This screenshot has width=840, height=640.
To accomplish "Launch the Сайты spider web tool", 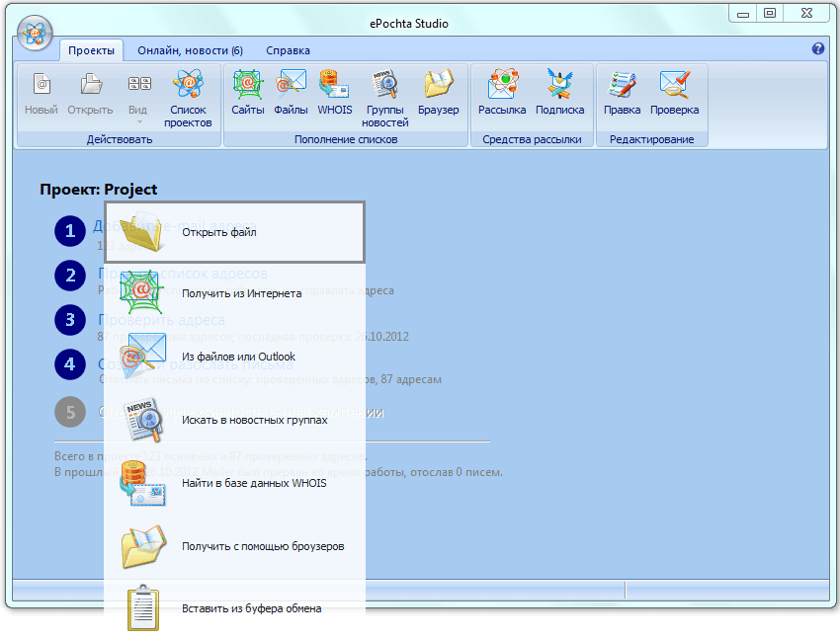I will click(x=247, y=93).
